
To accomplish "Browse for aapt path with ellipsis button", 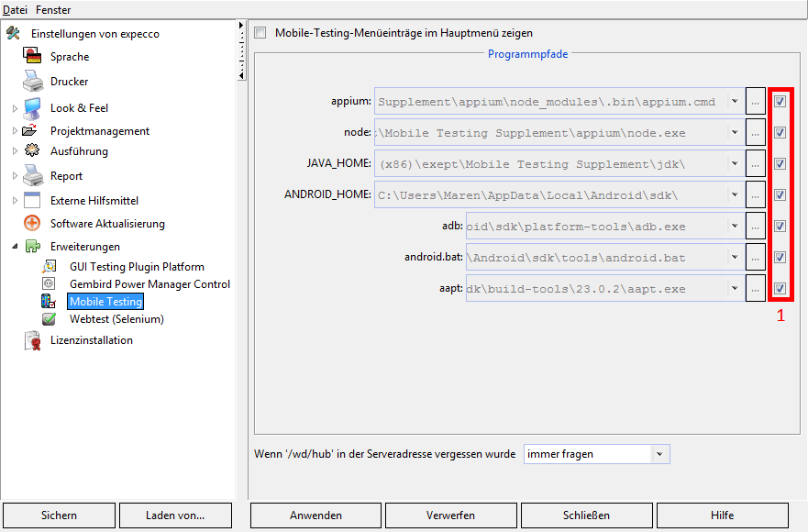I will tap(755, 289).
